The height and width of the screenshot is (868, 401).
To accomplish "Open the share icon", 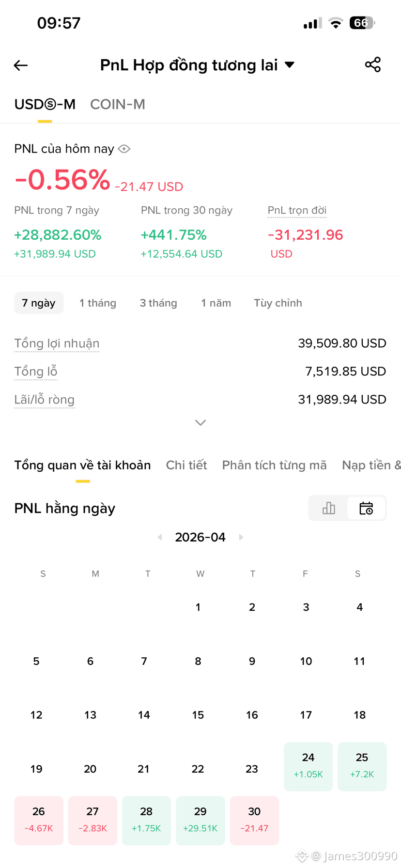I will tap(373, 65).
